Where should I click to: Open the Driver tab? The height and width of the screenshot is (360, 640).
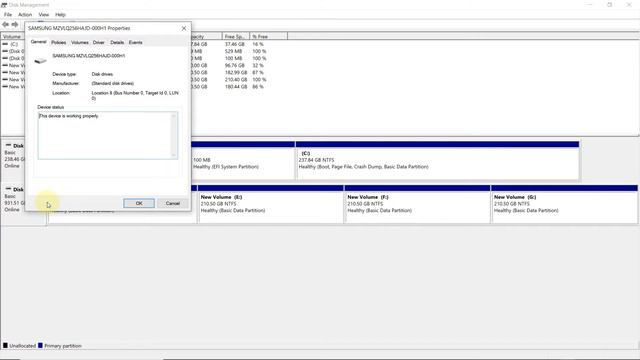click(98, 42)
